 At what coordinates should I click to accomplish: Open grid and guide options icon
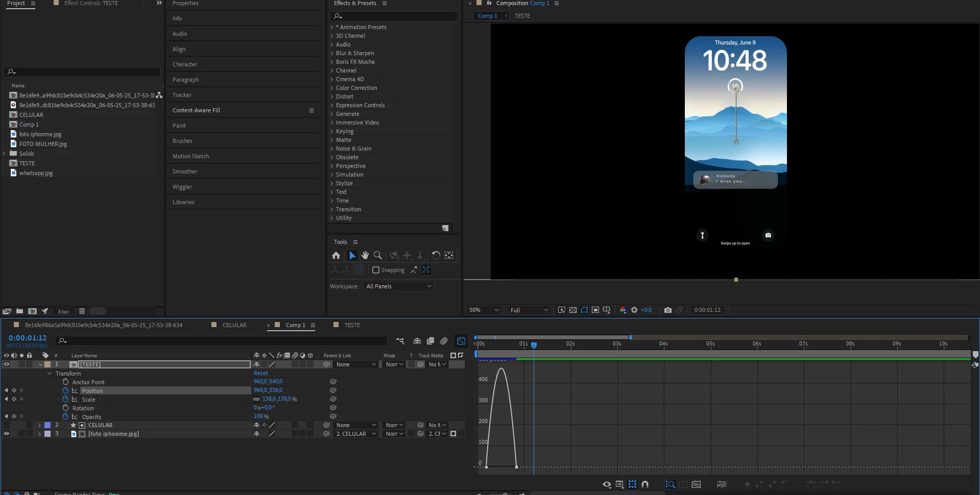607,310
